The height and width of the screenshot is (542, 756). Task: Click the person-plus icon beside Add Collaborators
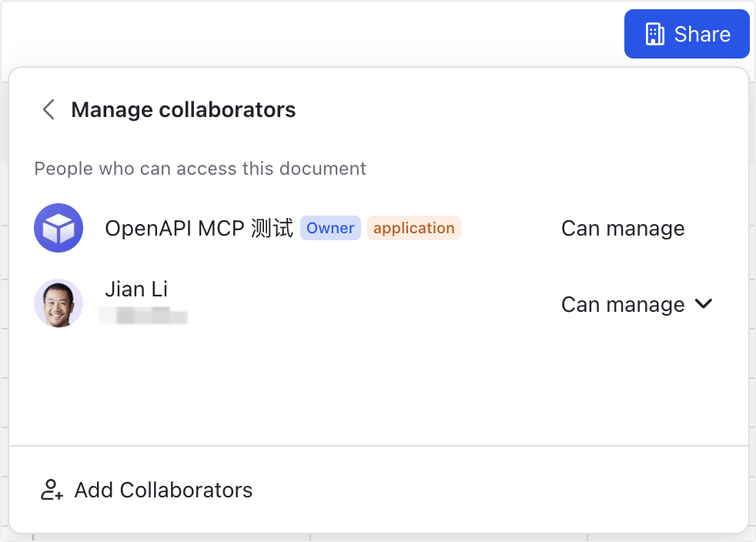pyautogui.click(x=50, y=490)
